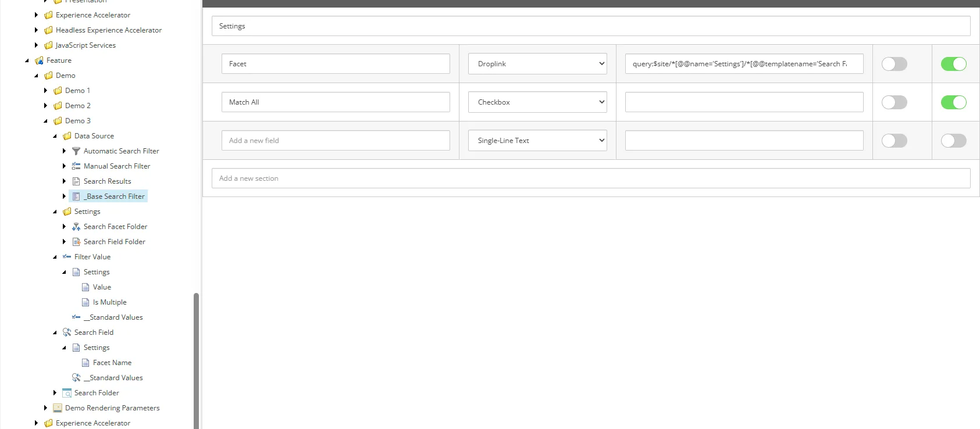This screenshot has width=980, height=429.
Task: Toggle last gray switch in the new field row
Action: (954, 141)
